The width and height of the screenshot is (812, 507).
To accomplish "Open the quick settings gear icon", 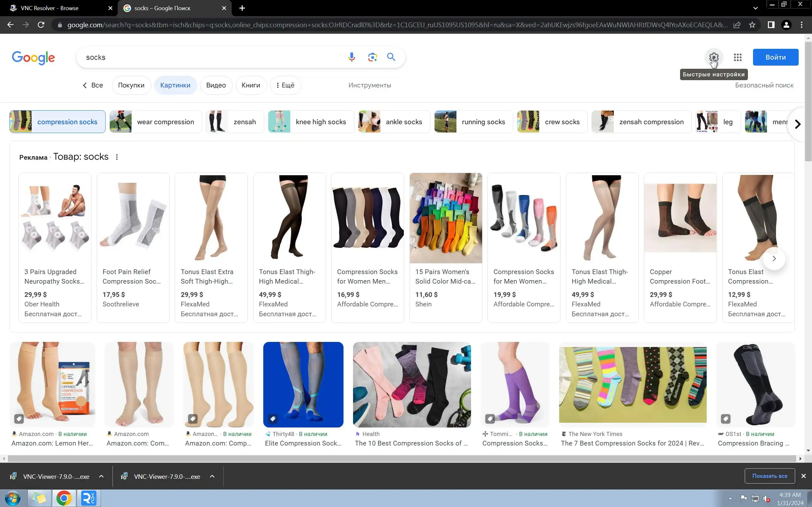I will click(x=714, y=57).
